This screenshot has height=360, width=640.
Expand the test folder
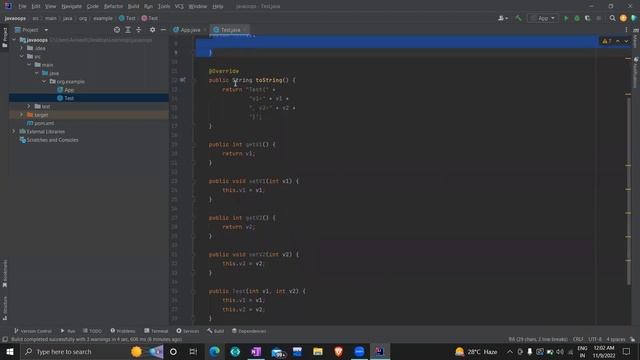click(x=29, y=107)
